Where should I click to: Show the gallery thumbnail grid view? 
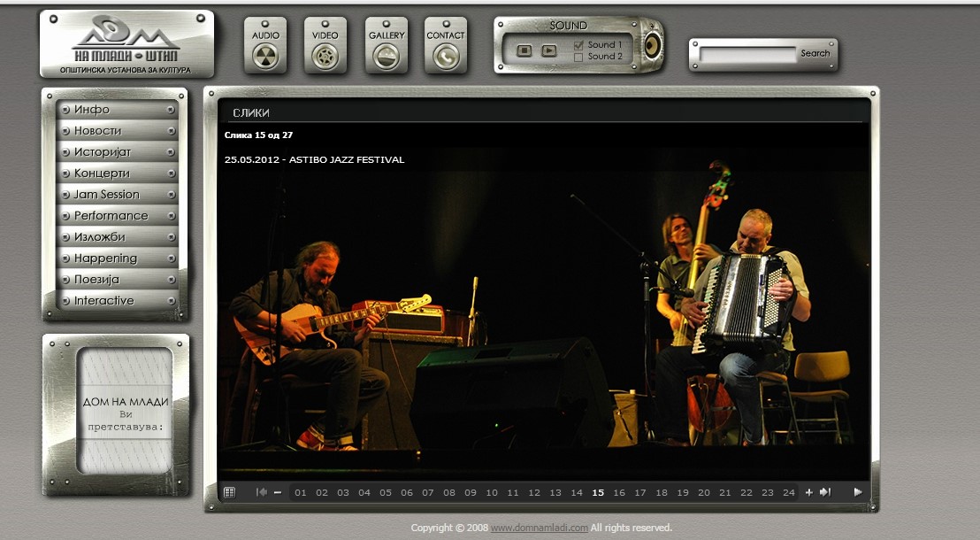coord(230,493)
